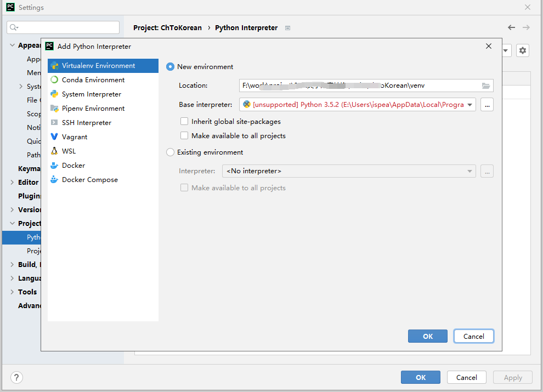The image size is (543, 392).
Task: Expand the Tools settings group
Action: tap(12, 292)
